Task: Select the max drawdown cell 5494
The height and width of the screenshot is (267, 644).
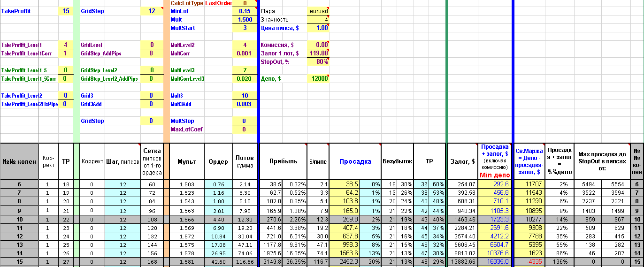Action: click(588, 184)
